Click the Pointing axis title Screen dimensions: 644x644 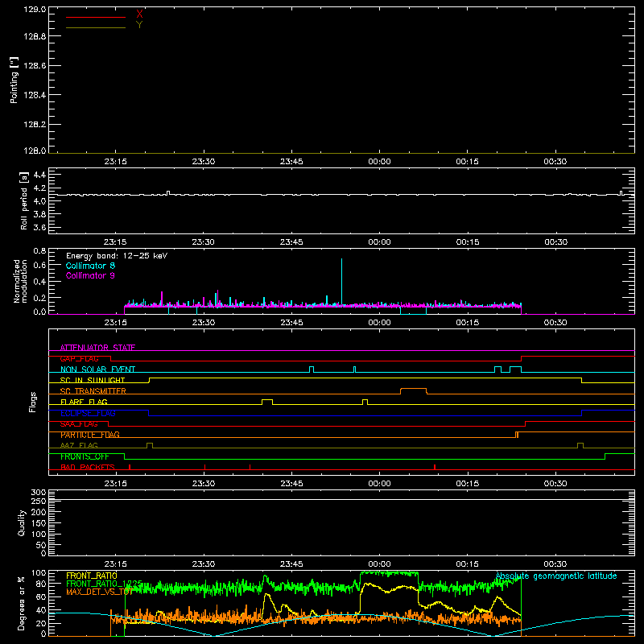pos(14,80)
